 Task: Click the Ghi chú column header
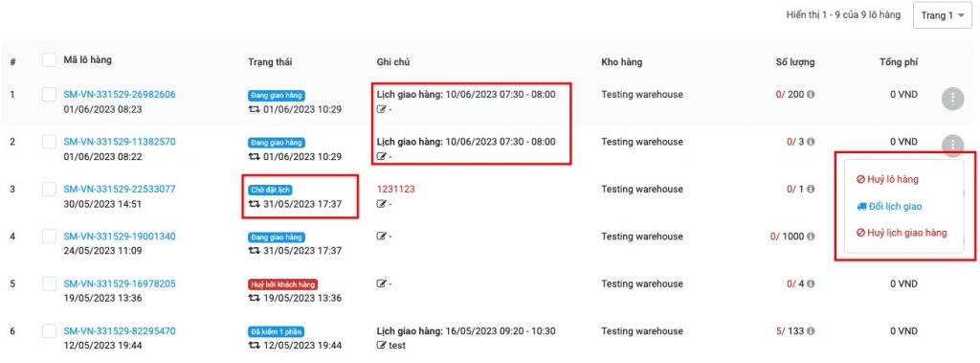point(393,62)
